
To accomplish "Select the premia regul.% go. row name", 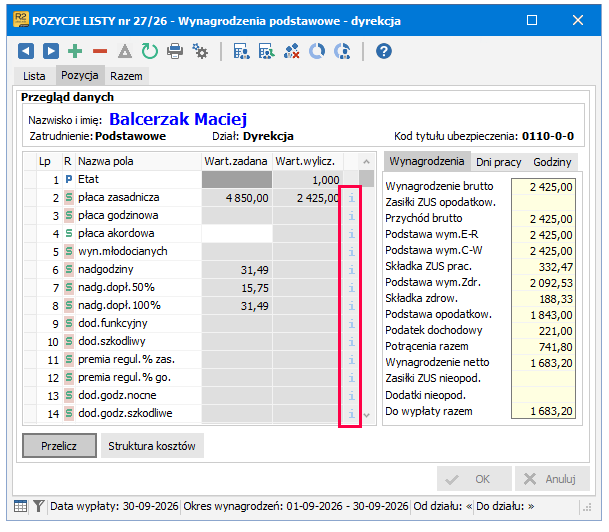I will pos(124,377).
